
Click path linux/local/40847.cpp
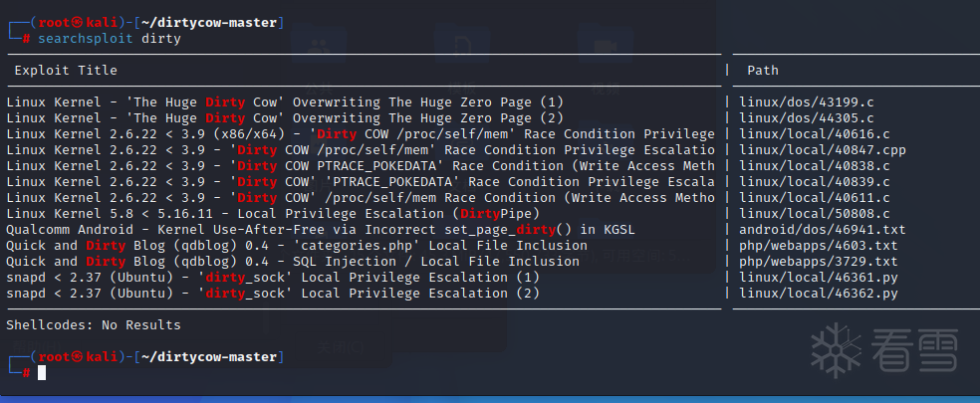(823, 150)
